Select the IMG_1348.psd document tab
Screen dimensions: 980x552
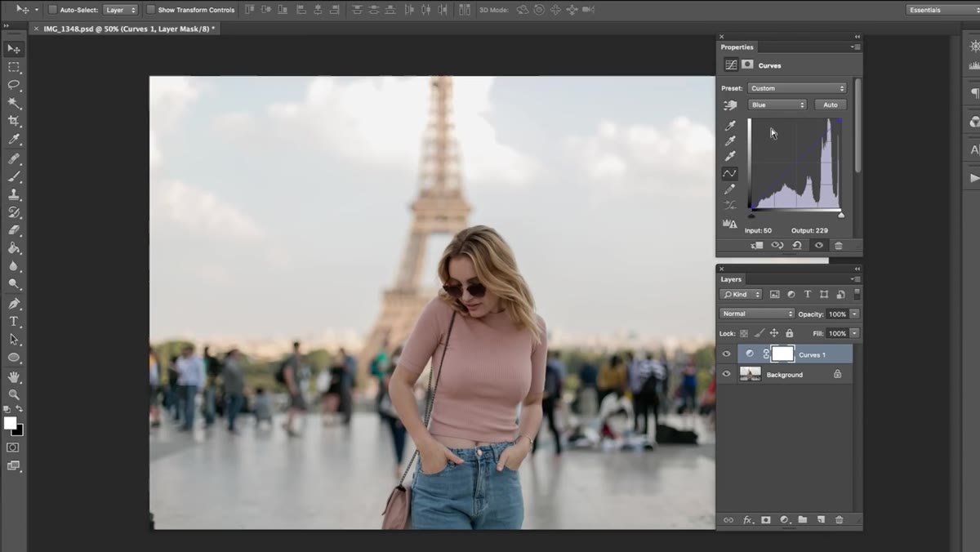[x=125, y=29]
